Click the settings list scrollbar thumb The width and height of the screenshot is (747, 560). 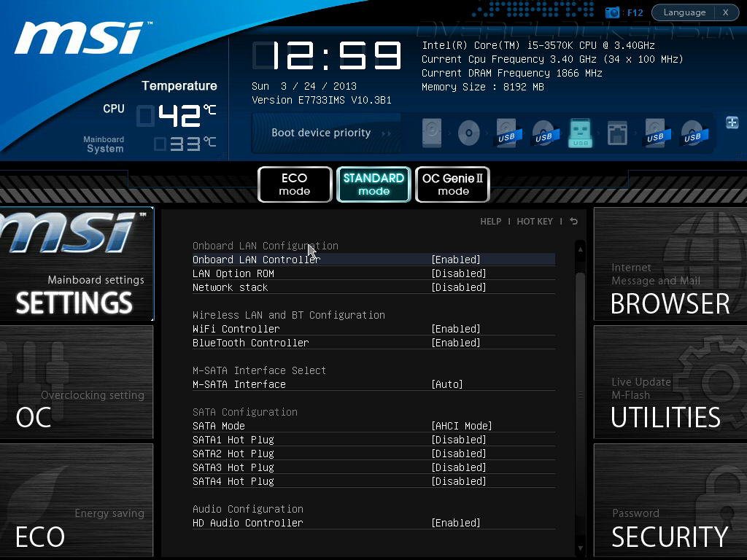[x=580, y=393]
